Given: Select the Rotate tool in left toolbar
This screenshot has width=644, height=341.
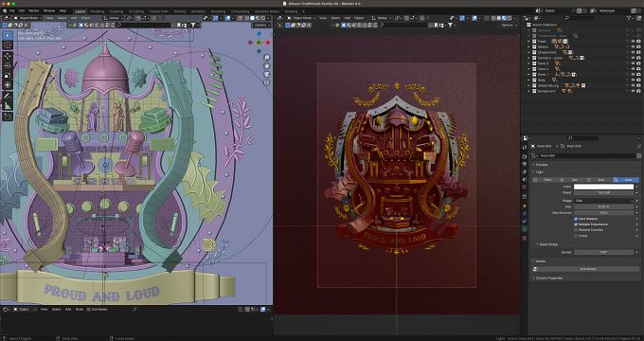Looking at the screenshot, I should point(8,65).
